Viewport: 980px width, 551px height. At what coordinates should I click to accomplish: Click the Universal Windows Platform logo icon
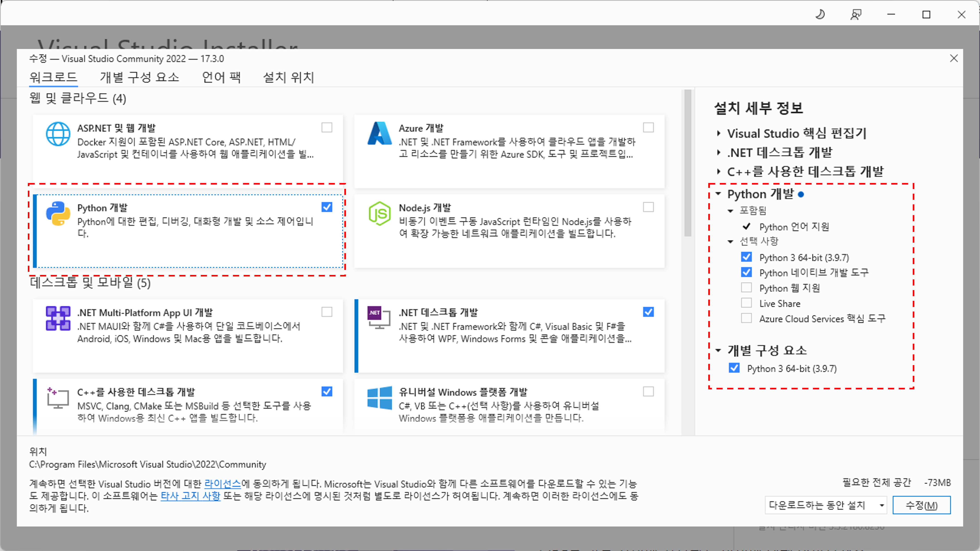(x=379, y=398)
